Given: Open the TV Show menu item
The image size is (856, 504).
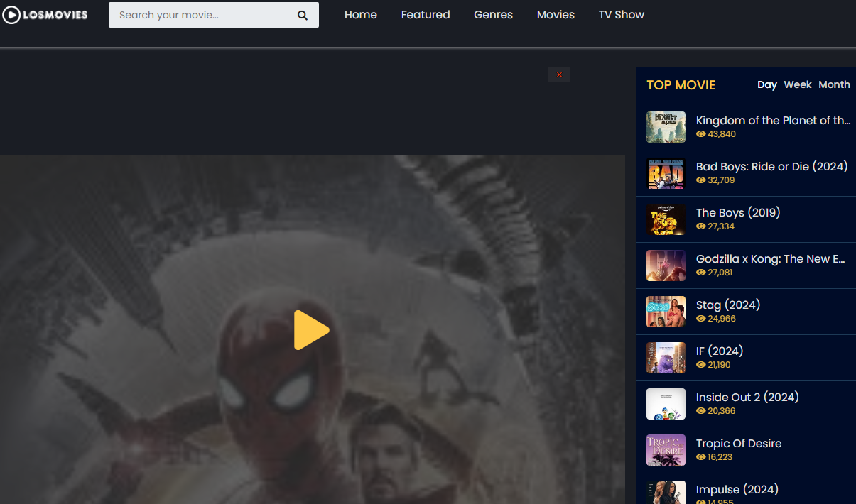Looking at the screenshot, I should 622,14.
